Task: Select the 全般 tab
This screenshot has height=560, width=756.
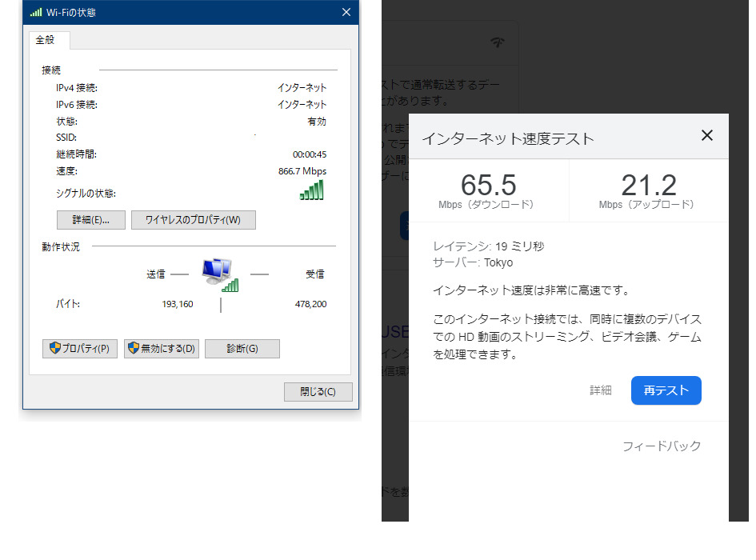Action: 50,40
